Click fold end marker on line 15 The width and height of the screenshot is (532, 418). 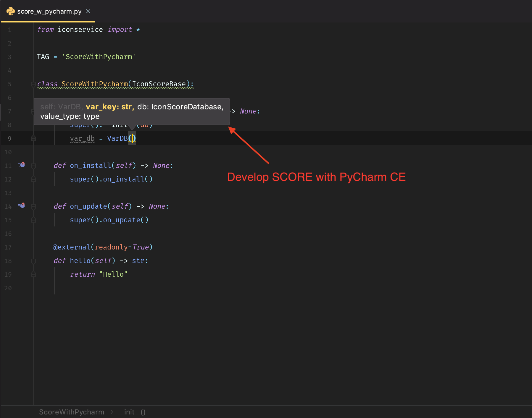[33, 220]
